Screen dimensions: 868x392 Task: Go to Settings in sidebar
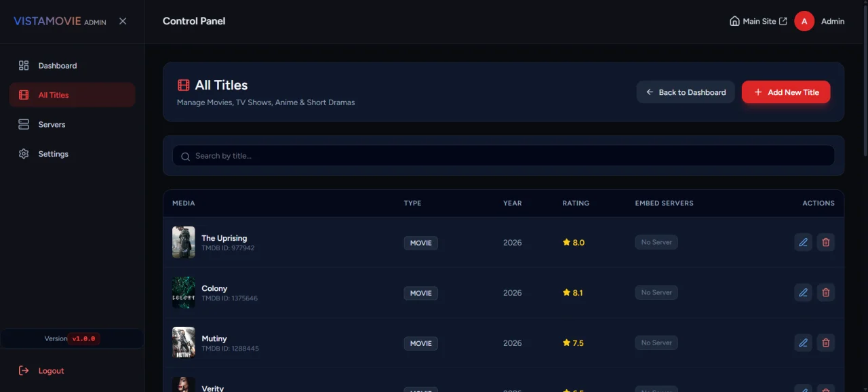tap(72, 154)
